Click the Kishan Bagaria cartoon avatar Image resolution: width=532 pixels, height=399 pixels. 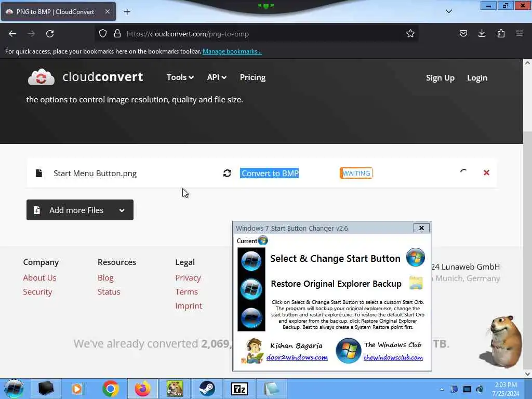253,351
